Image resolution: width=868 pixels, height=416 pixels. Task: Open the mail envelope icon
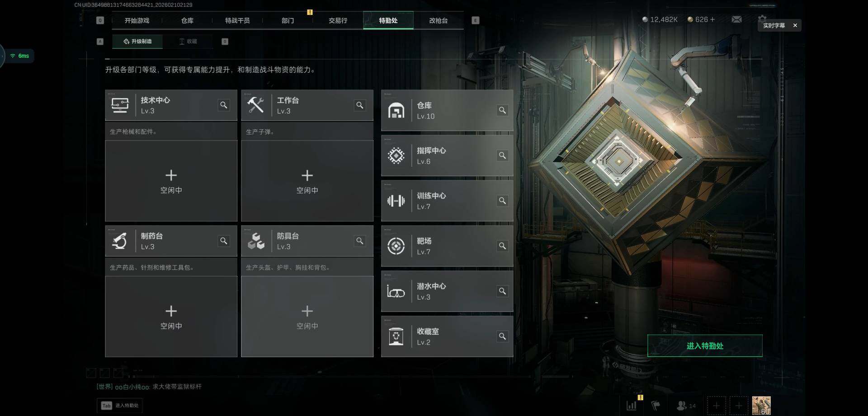[736, 19]
